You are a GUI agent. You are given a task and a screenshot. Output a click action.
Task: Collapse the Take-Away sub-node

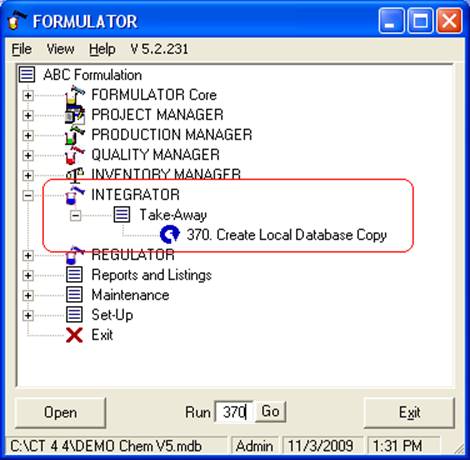76,216
